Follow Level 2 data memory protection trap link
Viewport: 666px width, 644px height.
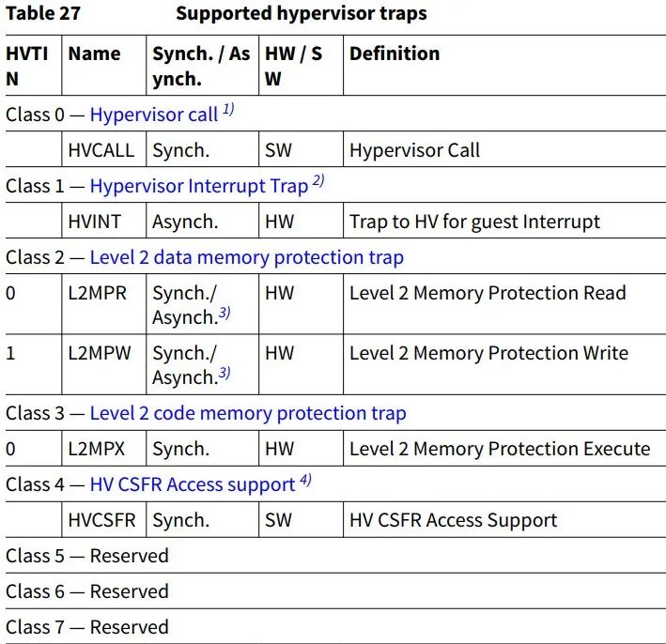pos(247,257)
